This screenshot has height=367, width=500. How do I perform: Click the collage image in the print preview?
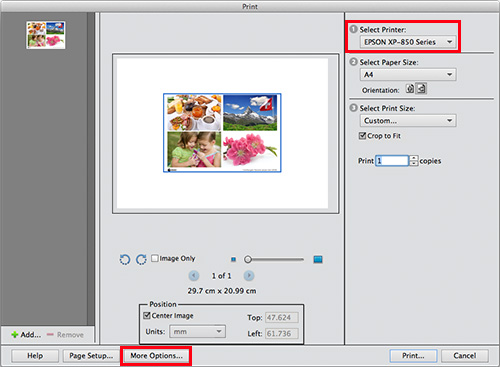(222, 133)
